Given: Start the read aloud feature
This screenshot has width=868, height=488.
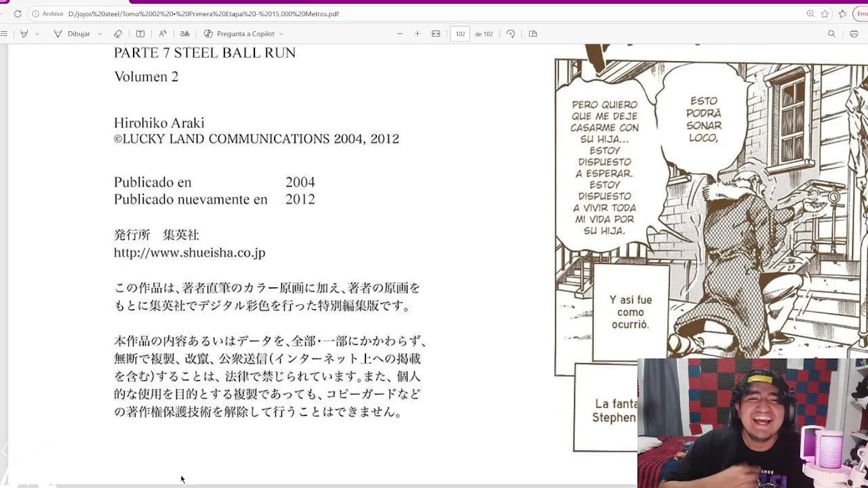Looking at the screenshot, I should [x=163, y=34].
